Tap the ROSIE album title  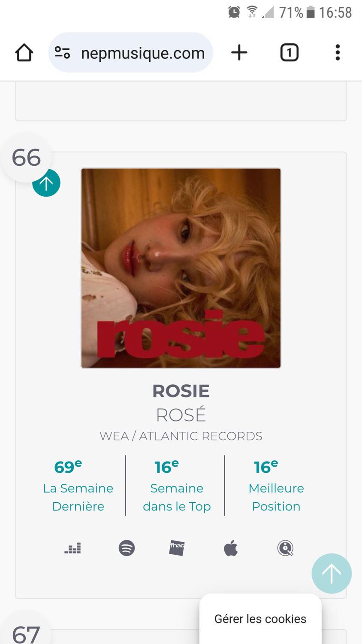click(181, 391)
